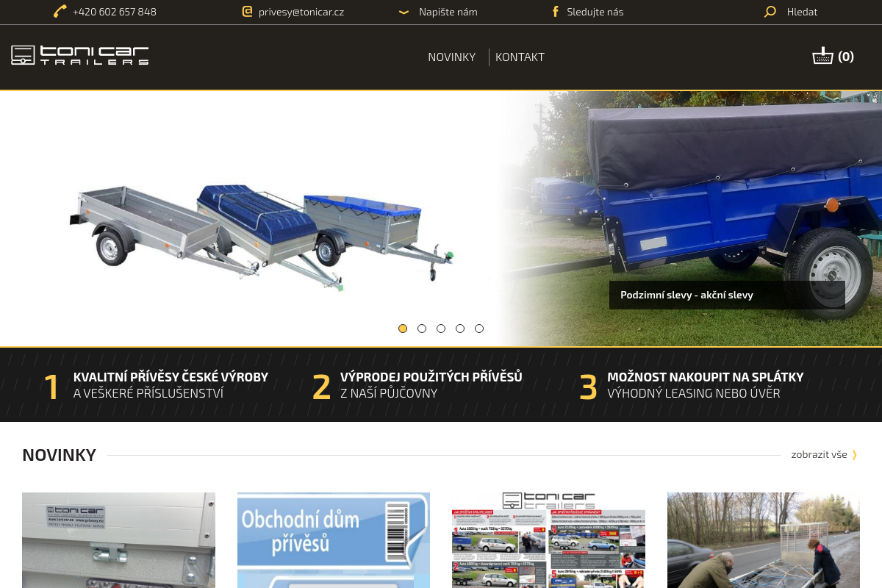Select the second carousel dot
Viewport: 882px width, 588px height.
pyautogui.click(x=422, y=329)
